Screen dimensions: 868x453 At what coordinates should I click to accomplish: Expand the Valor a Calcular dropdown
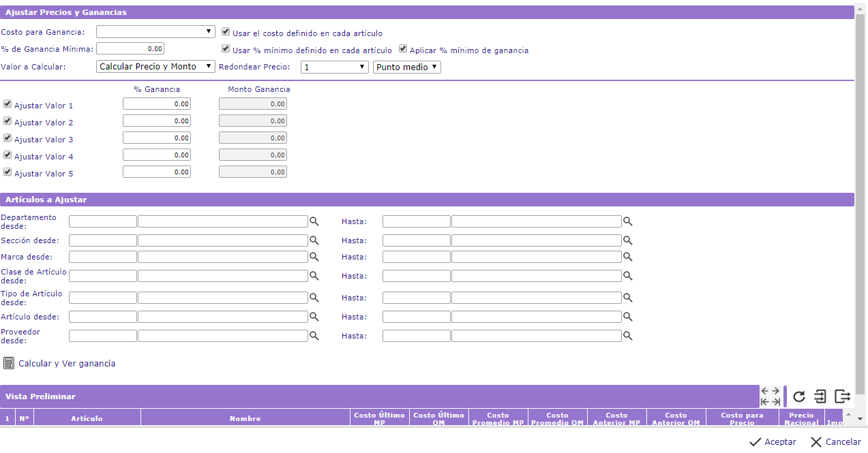click(155, 67)
